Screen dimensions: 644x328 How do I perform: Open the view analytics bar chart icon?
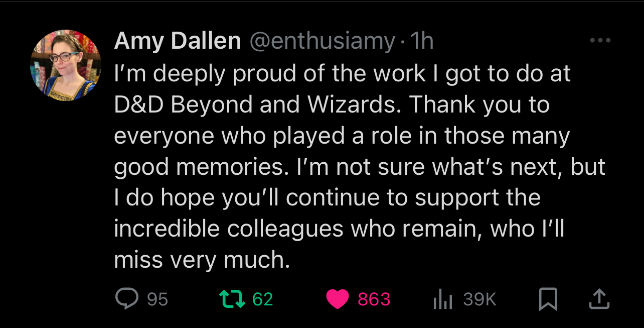[442, 300]
